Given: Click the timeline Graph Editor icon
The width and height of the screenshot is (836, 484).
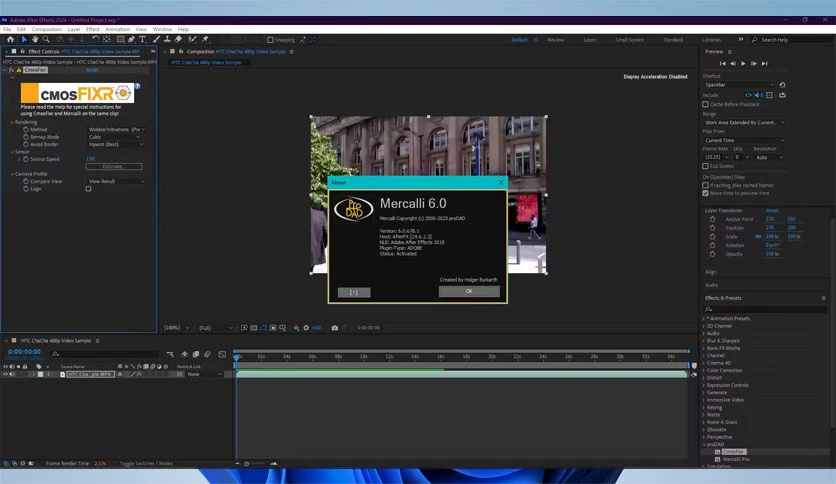Looking at the screenshot, I should (x=222, y=354).
